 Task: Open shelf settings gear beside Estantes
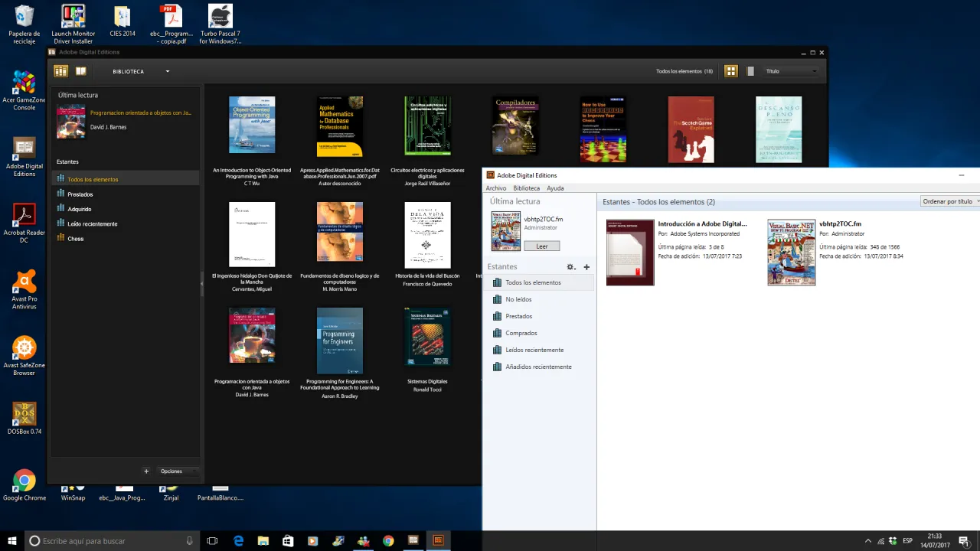570,266
